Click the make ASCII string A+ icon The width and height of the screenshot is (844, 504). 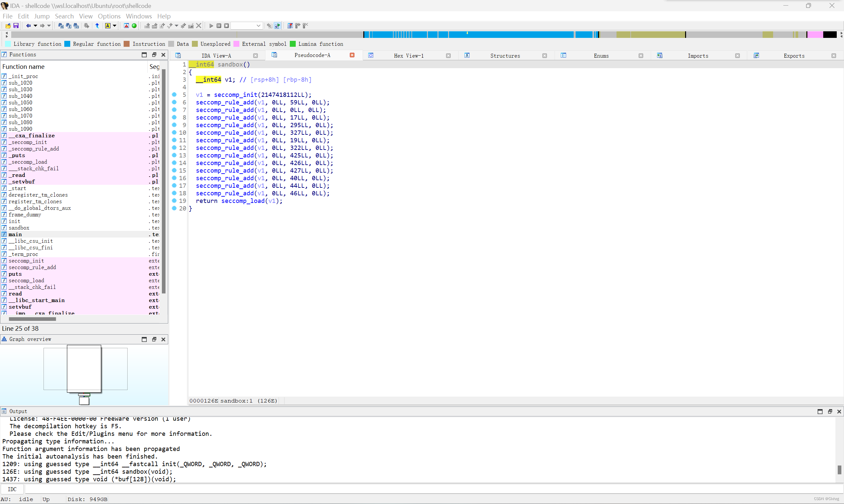[x=162, y=26]
